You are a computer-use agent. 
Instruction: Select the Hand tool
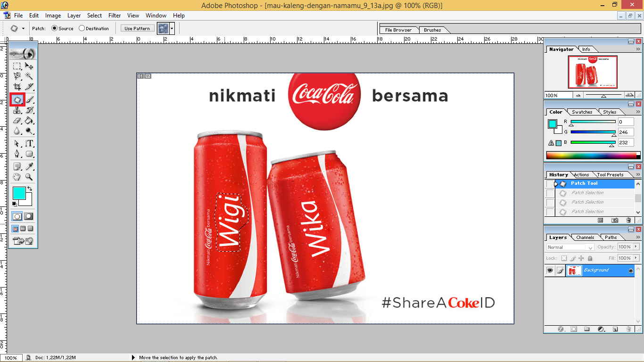[17, 177]
